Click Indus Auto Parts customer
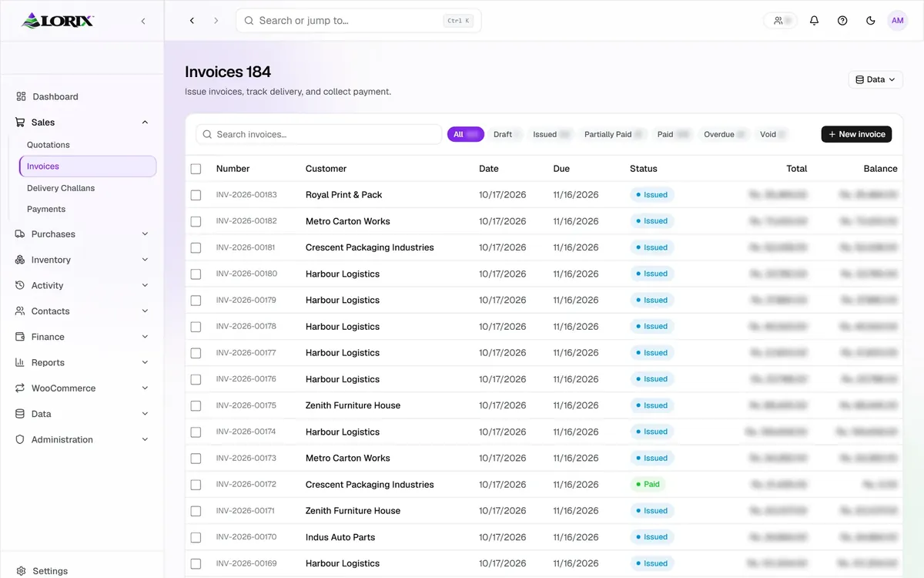 340,537
